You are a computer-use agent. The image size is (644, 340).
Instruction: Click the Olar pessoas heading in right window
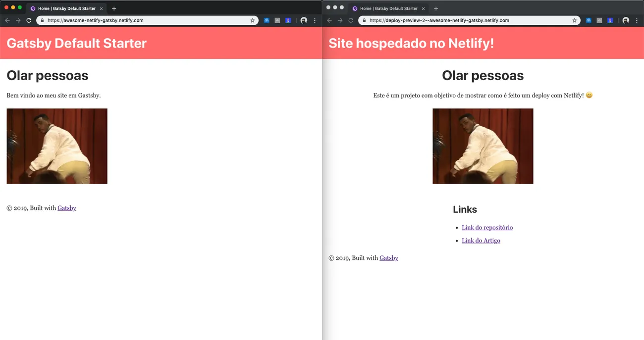483,75
